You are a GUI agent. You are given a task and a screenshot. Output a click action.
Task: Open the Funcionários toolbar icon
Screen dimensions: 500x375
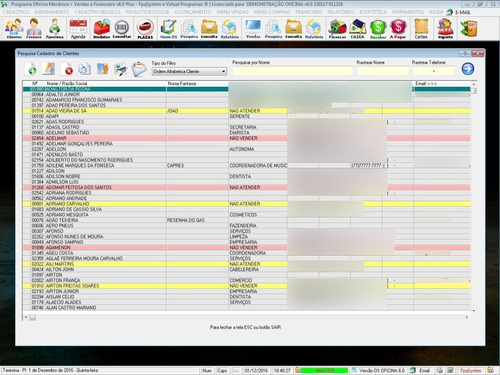pos(55,29)
